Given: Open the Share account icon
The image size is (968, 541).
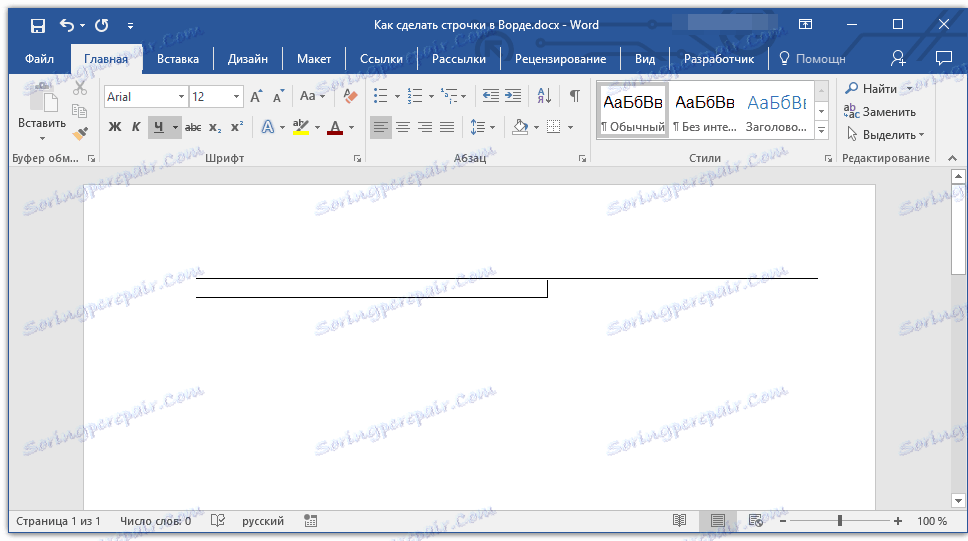Looking at the screenshot, I should (x=898, y=59).
